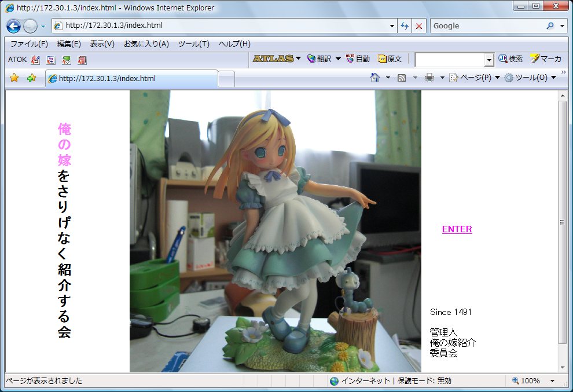Viewport: 573px width, 392px height.
Task: Click the IE icon in title bar
Action: (10, 8)
